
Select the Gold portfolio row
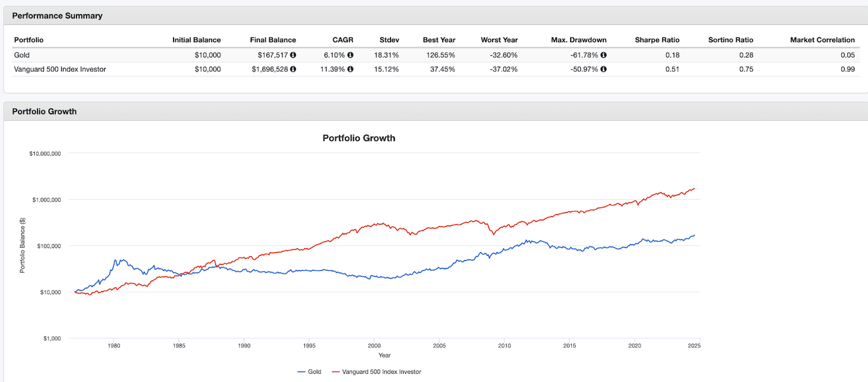(23, 55)
